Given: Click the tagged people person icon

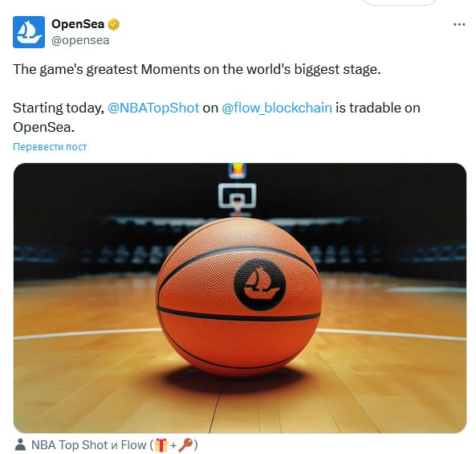Looking at the screenshot, I should 20,444.
